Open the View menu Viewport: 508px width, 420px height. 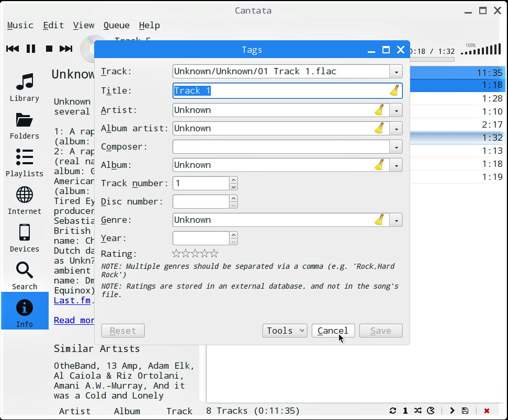84,25
